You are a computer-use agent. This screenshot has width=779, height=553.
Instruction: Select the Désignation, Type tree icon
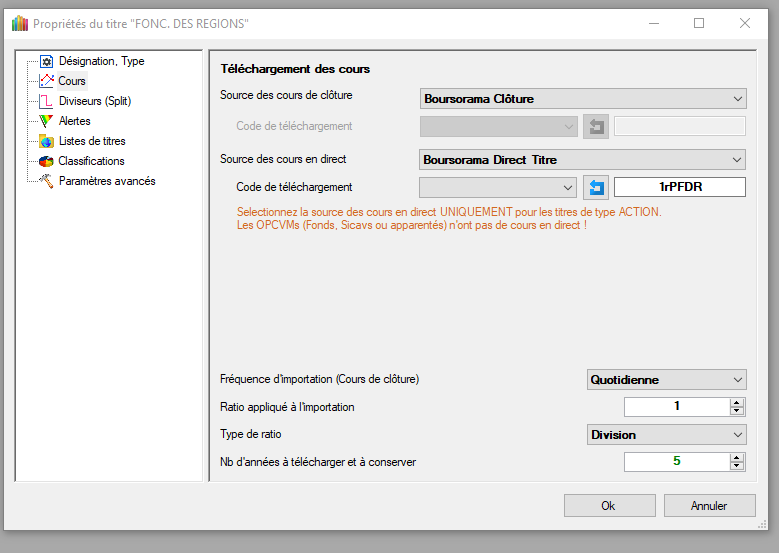pos(46,61)
